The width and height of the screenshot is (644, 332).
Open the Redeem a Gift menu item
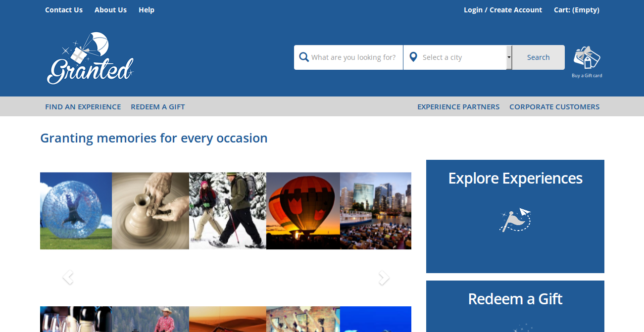158,107
